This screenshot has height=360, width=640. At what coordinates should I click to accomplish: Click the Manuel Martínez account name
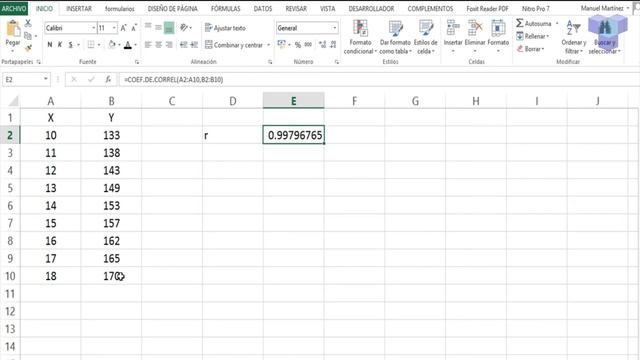(x=602, y=8)
